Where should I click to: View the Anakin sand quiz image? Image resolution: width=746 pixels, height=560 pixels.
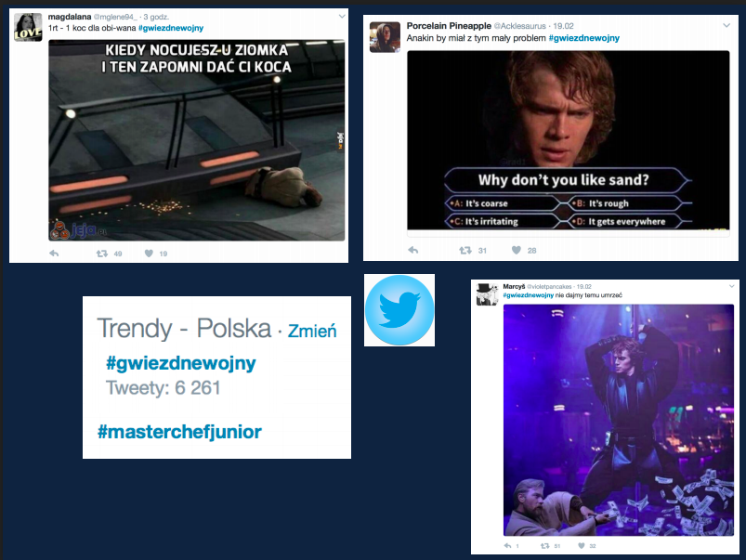tap(568, 140)
